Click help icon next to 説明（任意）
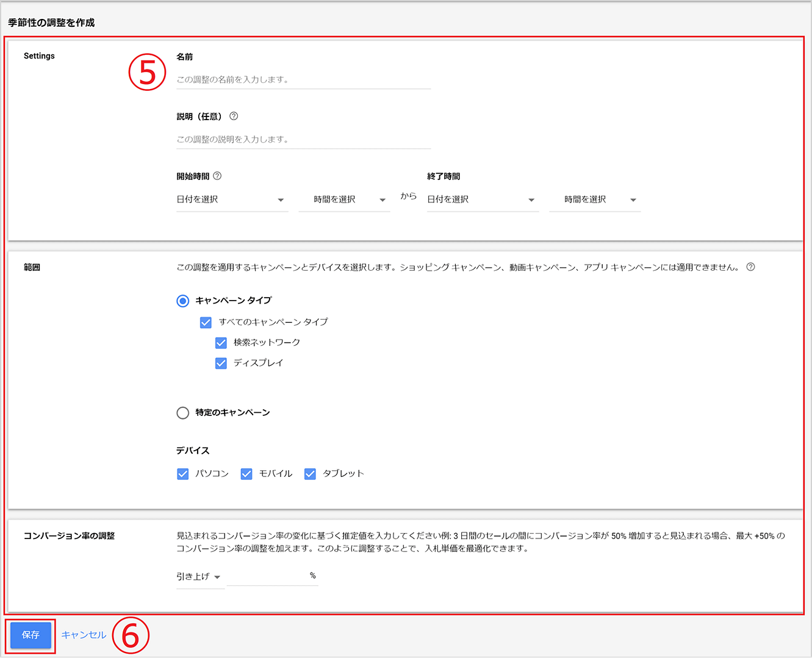Screen dimensions: 812x658 pyautogui.click(x=234, y=116)
